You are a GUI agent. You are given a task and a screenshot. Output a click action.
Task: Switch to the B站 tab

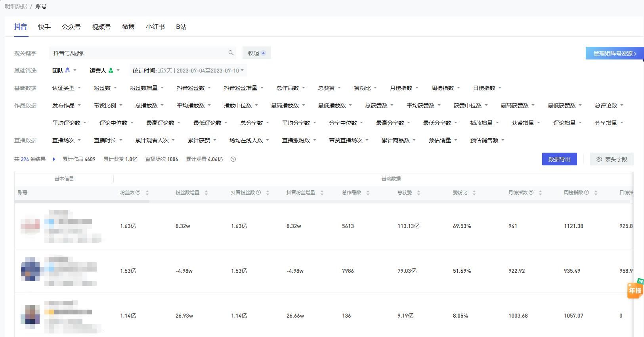pyautogui.click(x=181, y=27)
